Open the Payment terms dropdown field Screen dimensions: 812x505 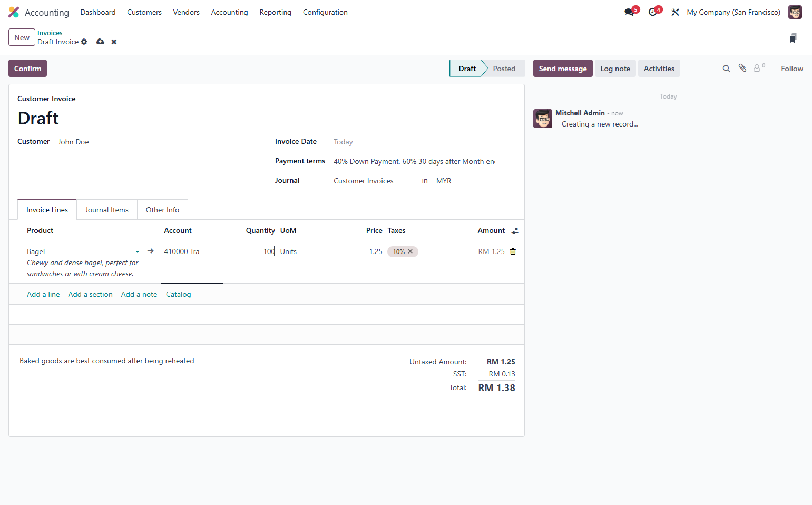[x=414, y=161]
